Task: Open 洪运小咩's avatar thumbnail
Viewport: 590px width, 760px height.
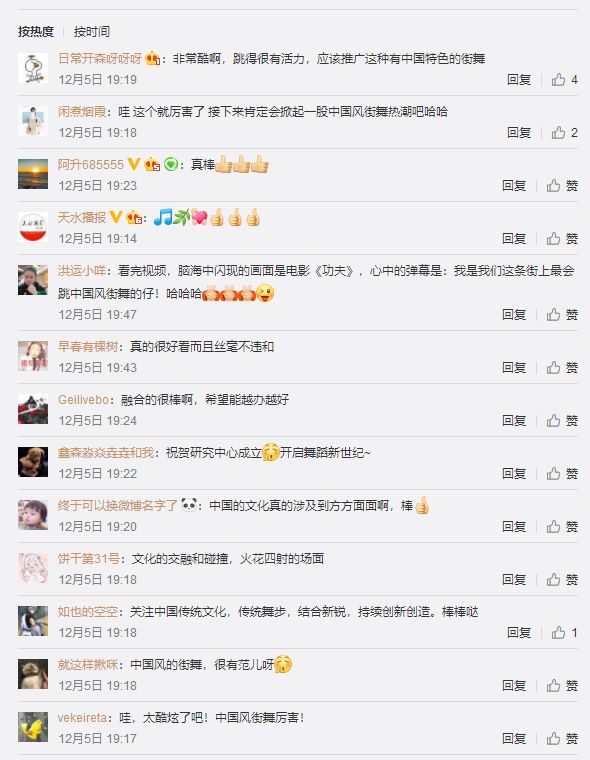Action: tap(33, 280)
